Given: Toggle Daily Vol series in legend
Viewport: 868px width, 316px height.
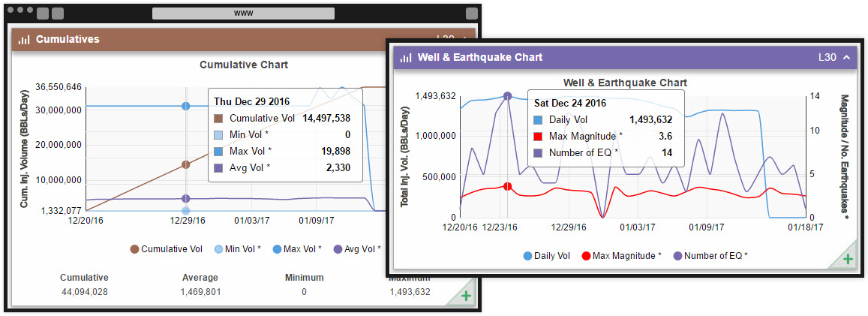Looking at the screenshot, I should (546, 256).
